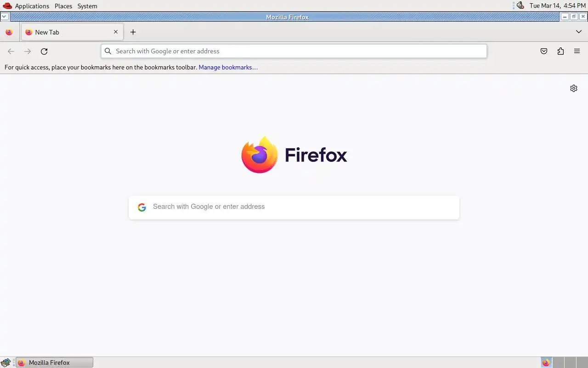Go back one page
Viewport: 588px width, 368px height.
click(11, 52)
